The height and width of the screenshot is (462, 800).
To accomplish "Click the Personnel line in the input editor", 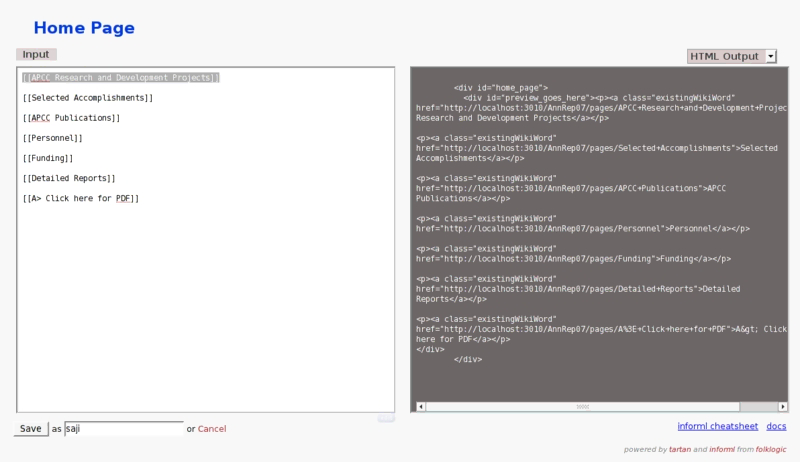I will (52, 138).
